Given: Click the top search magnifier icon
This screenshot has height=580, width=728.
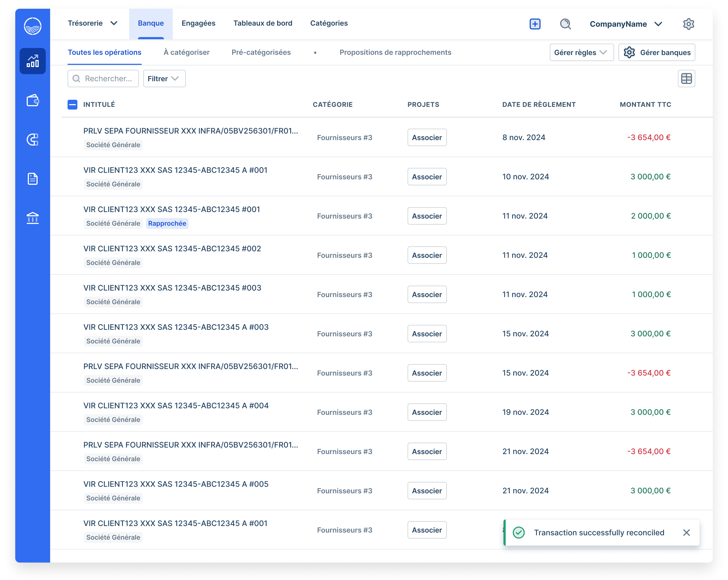Looking at the screenshot, I should coord(565,24).
